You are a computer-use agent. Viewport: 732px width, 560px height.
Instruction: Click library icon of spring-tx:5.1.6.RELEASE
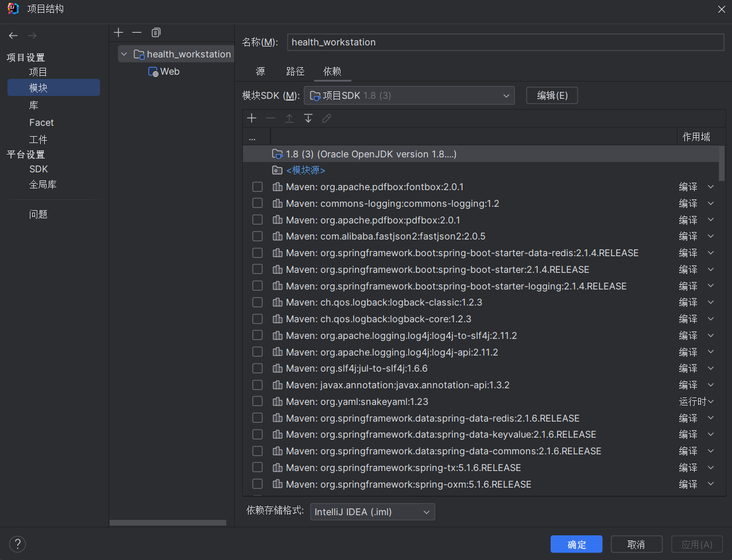click(278, 468)
